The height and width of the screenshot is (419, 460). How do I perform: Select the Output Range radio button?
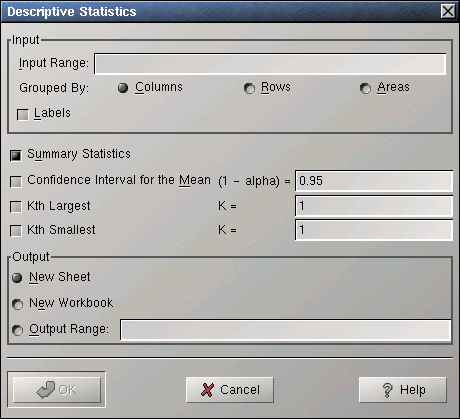17,330
